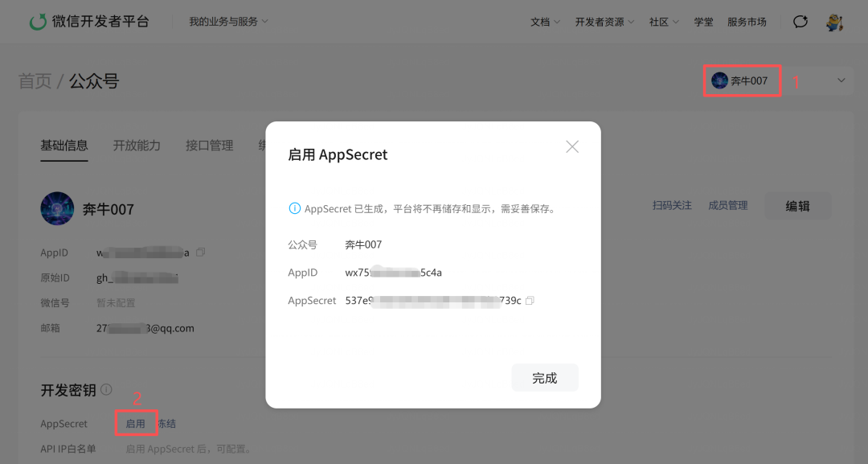Click info icon beside 开发密钥
This screenshot has width=868, height=464.
(106, 390)
